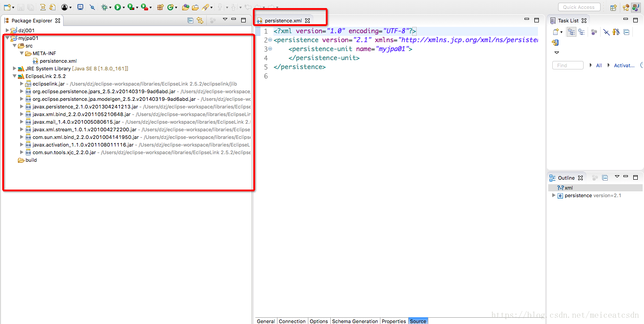Click the Search flashlight toolbar icon
The image size is (644, 324).
pos(205,7)
